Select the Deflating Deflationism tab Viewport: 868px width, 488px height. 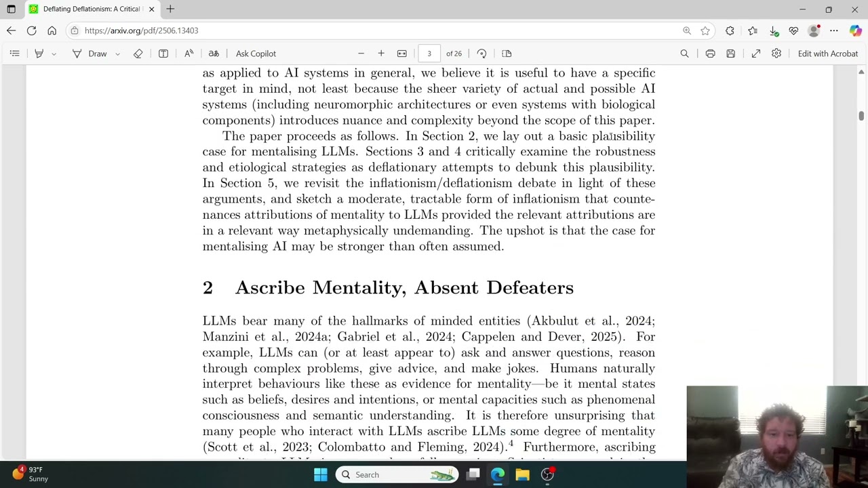click(92, 9)
